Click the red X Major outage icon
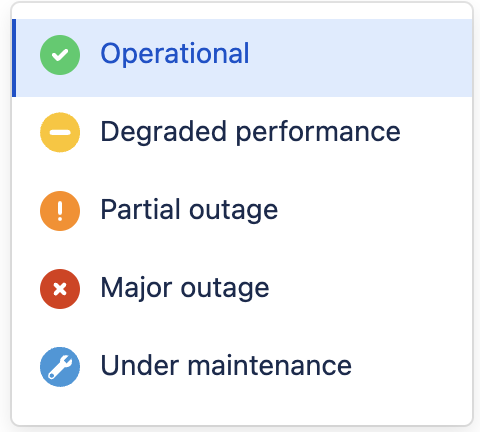 pyautogui.click(x=60, y=289)
